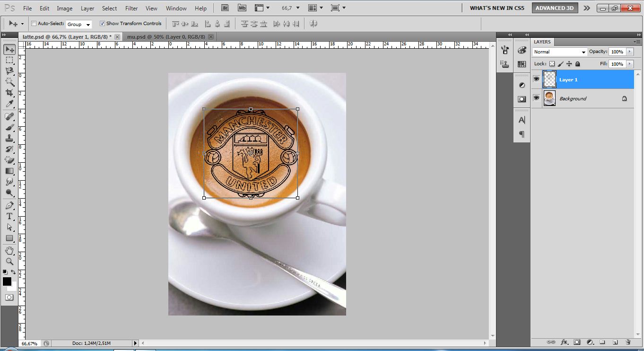Select the Rectangle shape tool
Image resolution: width=644 pixels, height=351 pixels.
(x=9, y=238)
